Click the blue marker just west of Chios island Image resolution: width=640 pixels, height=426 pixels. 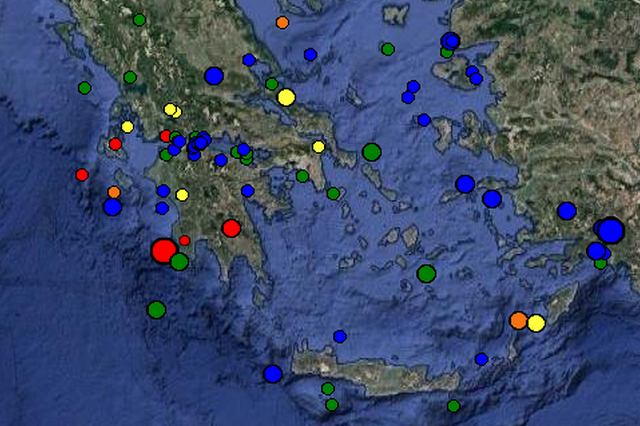click(x=424, y=120)
